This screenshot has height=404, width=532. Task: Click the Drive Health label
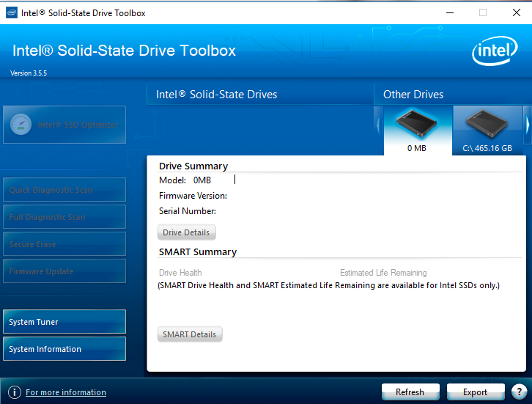pyautogui.click(x=180, y=273)
